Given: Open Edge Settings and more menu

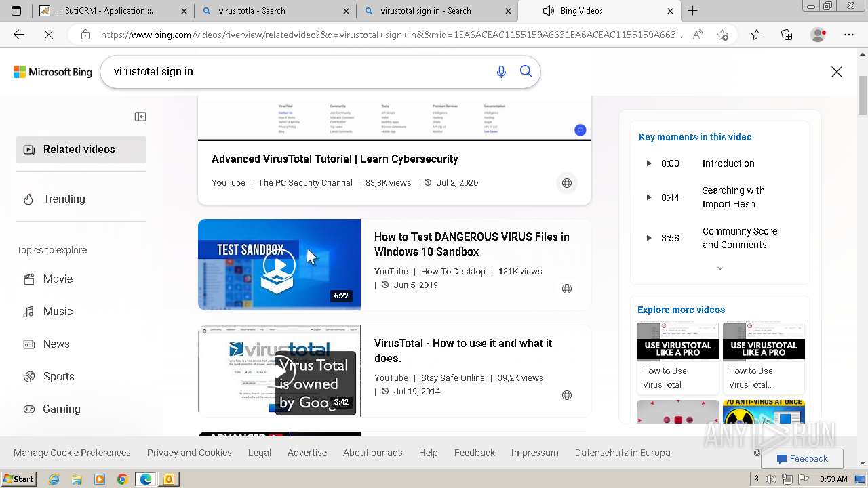Looking at the screenshot, I should tap(849, 35).
